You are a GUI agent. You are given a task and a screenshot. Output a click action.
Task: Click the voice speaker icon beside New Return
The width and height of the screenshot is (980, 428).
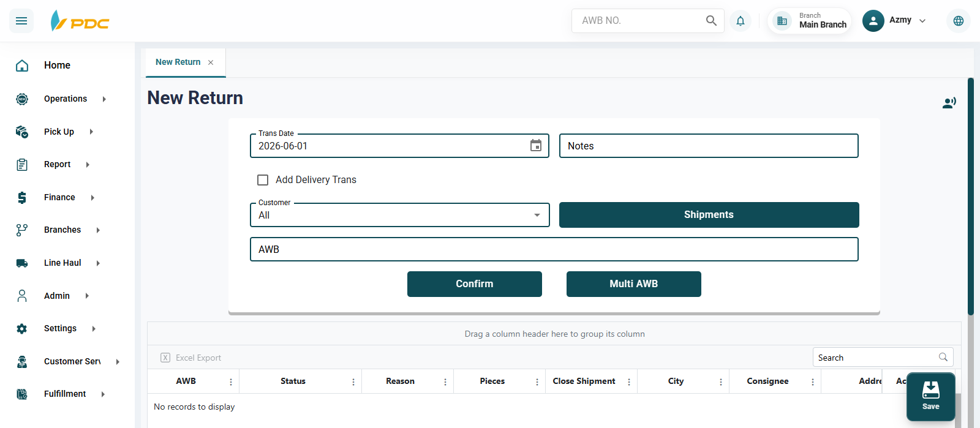pyautogui.click(x=949, y=103)
